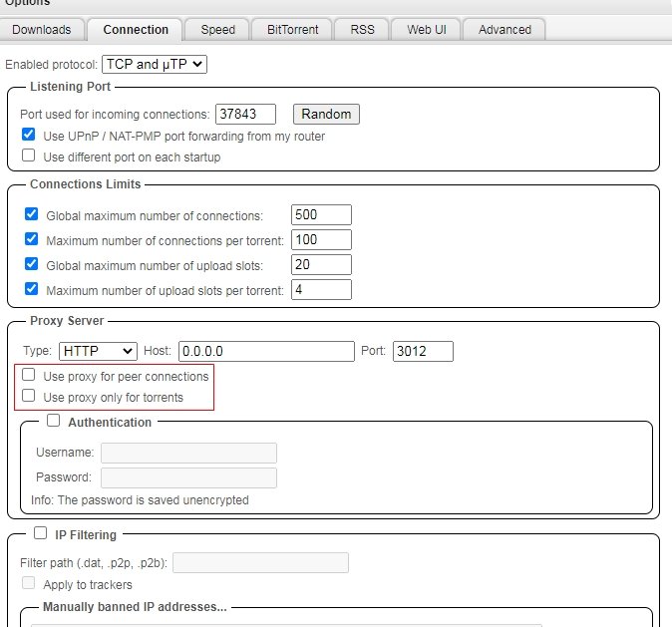Enable different port on each startup
This screenshot has width=672, height=627.
(29, 157)
